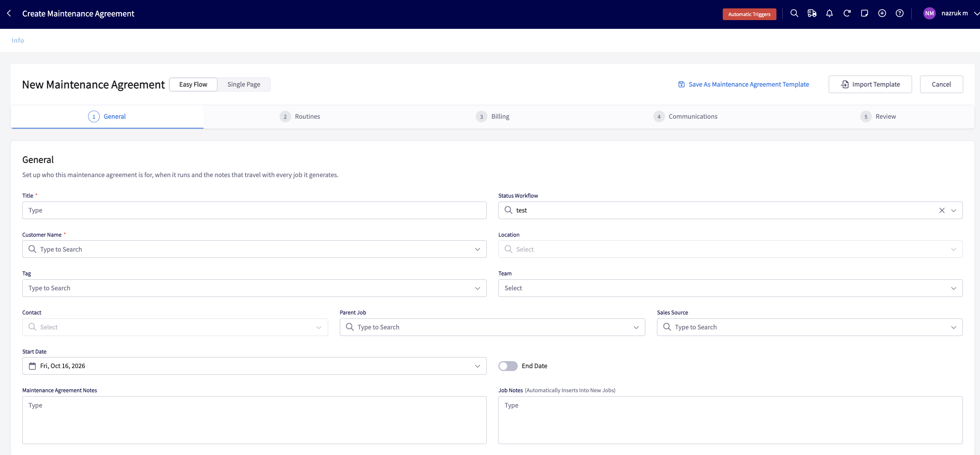Switch to Single Page mode

243,84
